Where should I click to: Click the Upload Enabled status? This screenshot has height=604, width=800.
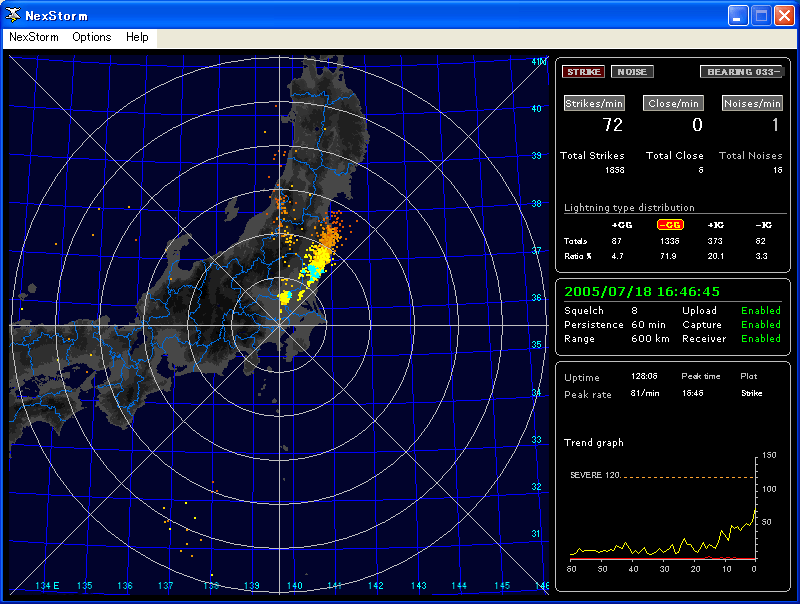[761, 311]
